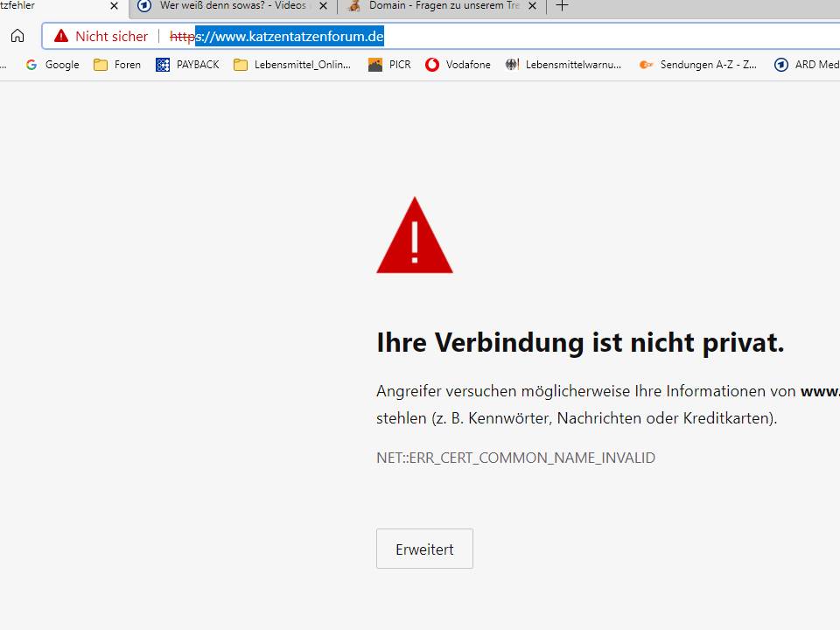Open the PICR bookmark

[x=389, y=65]
